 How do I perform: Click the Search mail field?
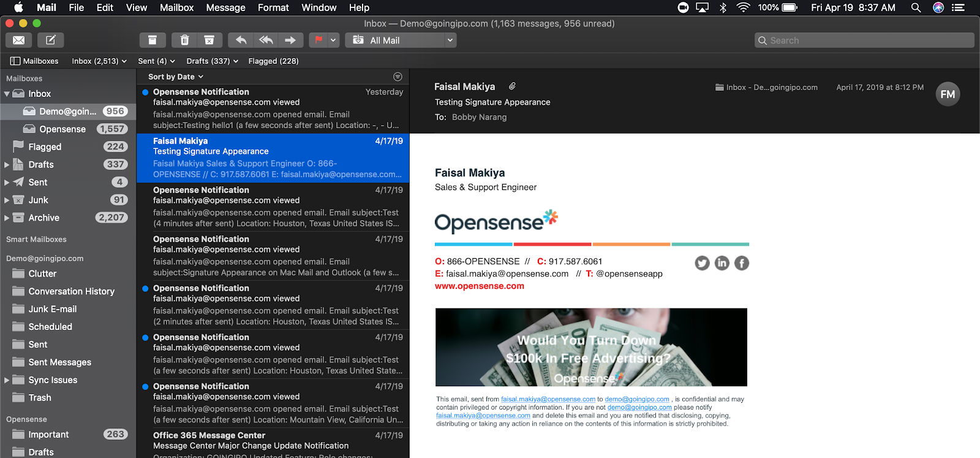(864, 40)
